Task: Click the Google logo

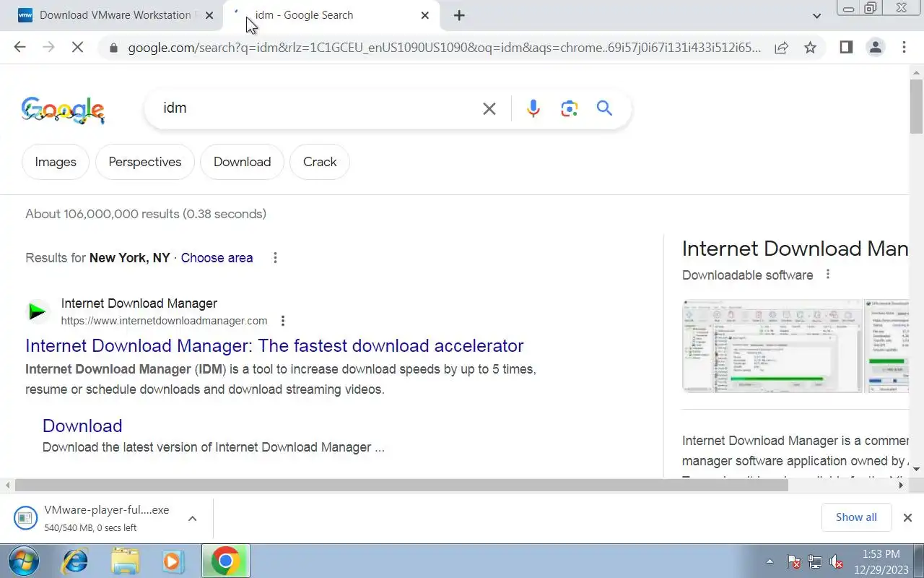Action: point(64,109)
